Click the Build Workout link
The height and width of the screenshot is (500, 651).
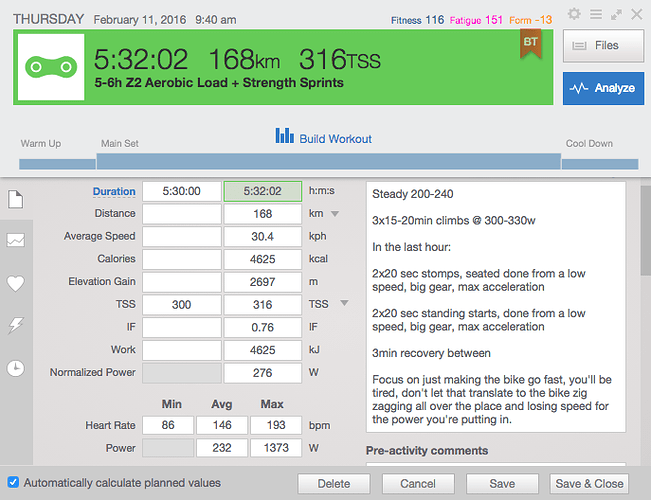(x=335, y=139)
